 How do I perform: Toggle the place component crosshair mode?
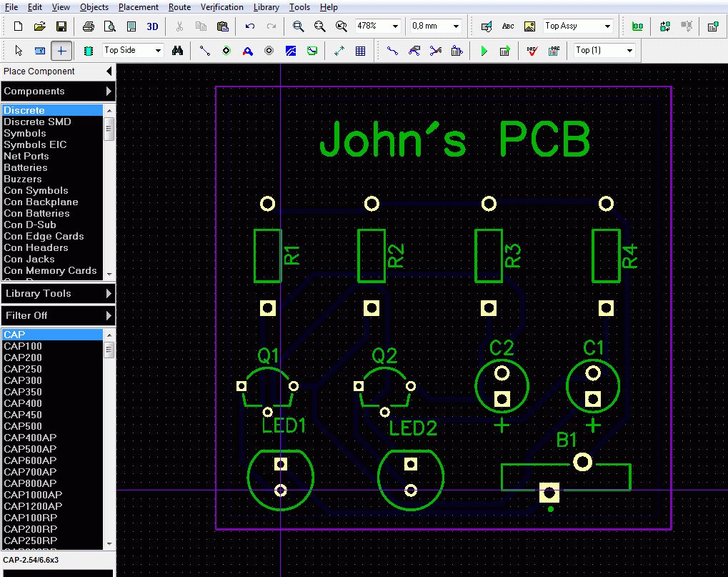tap(61, 50)
